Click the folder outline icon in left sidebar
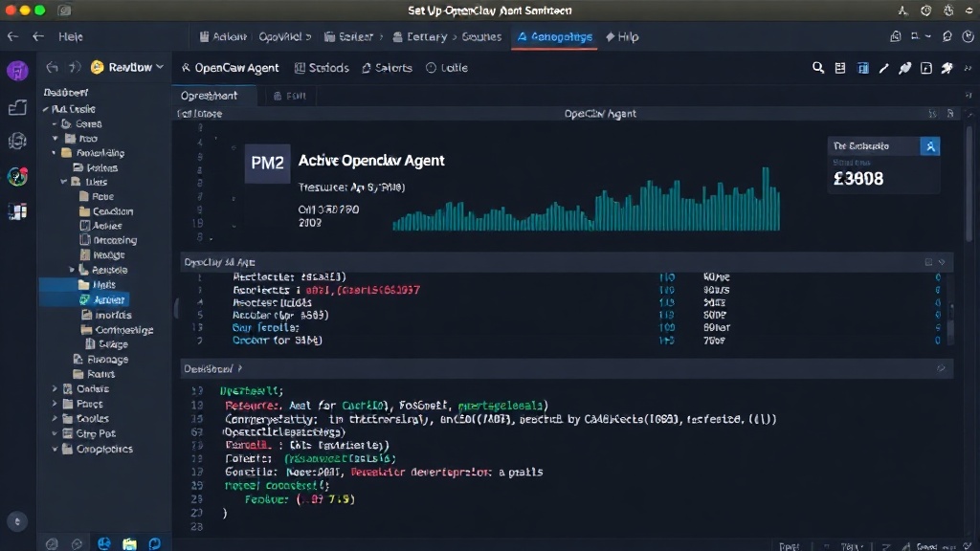The image size is (980, 551). [17, 107]
